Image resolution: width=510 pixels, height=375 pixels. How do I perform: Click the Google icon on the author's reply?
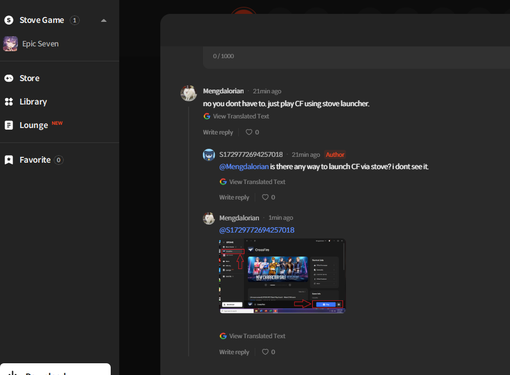click(x=223, y=182)
